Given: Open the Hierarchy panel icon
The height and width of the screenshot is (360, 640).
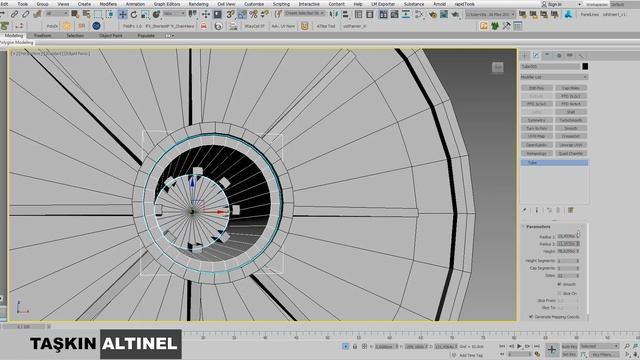Looking at the screenshot, I should point(547,56).
